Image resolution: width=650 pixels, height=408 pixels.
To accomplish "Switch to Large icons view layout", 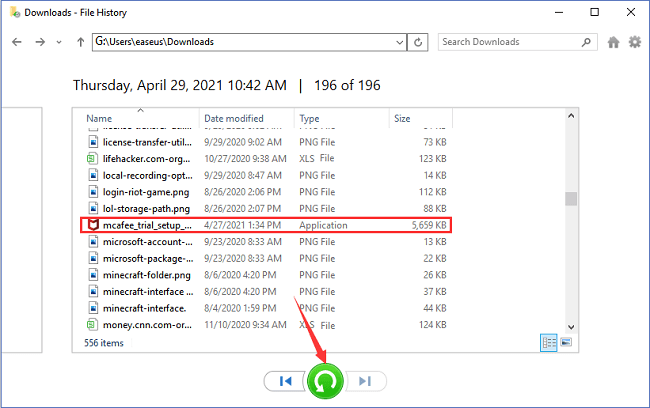I will coord(565,342).
